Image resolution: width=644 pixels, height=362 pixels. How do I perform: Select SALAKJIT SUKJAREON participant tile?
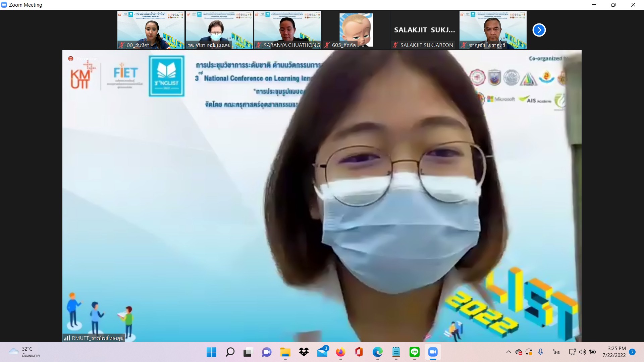[424, 30]
